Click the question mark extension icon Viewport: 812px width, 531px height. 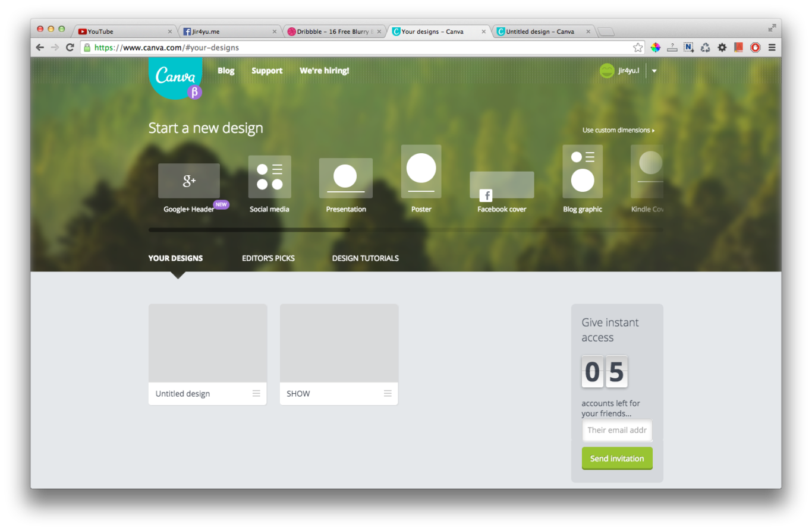(672, 48)
